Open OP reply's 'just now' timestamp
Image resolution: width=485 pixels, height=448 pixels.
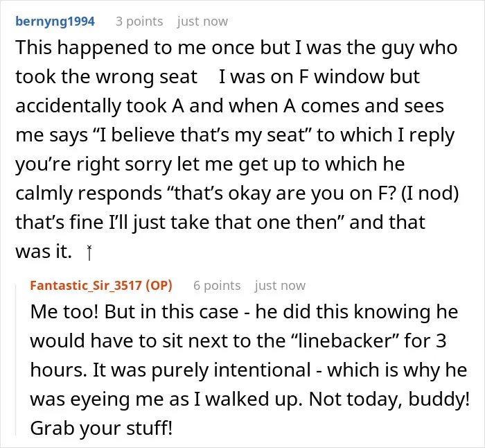point(280,286)
